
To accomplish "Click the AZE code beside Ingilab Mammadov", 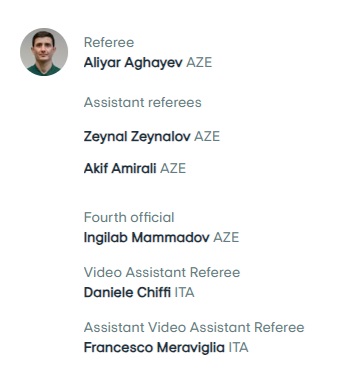I will click(226, 237).
